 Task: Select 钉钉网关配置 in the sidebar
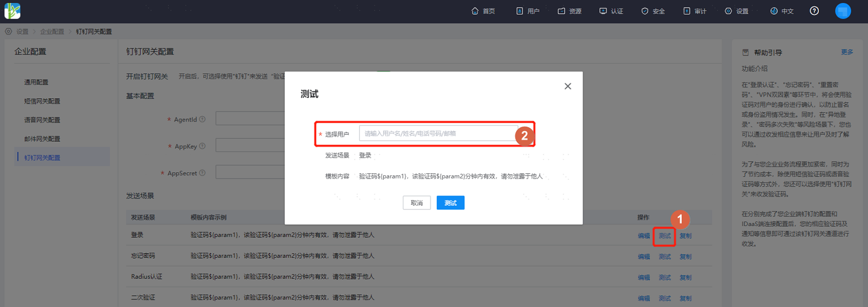[x=62, y=157]
